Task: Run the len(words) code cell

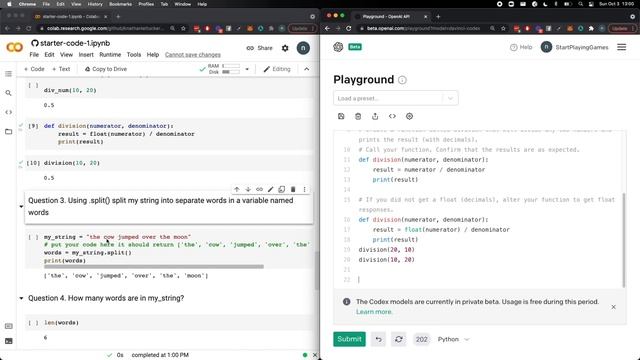Action: pos(33,323)
